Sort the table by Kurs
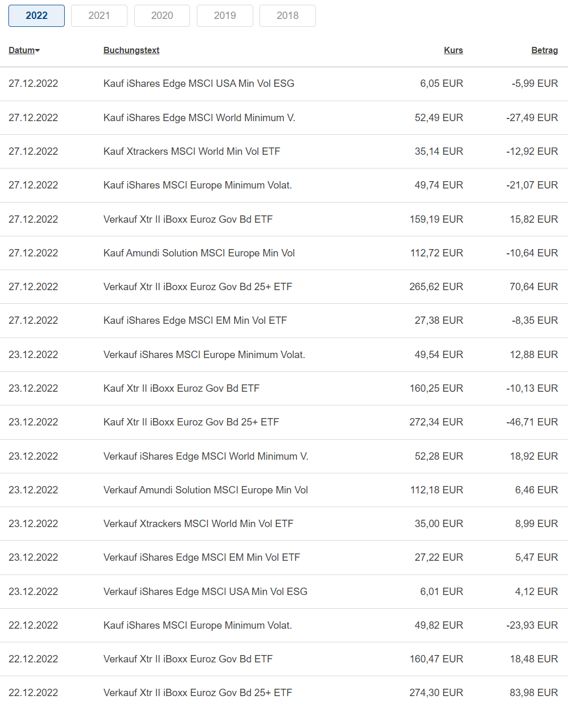Image resolution: width=588 pixels, height=704 pixels. (453, 51)
